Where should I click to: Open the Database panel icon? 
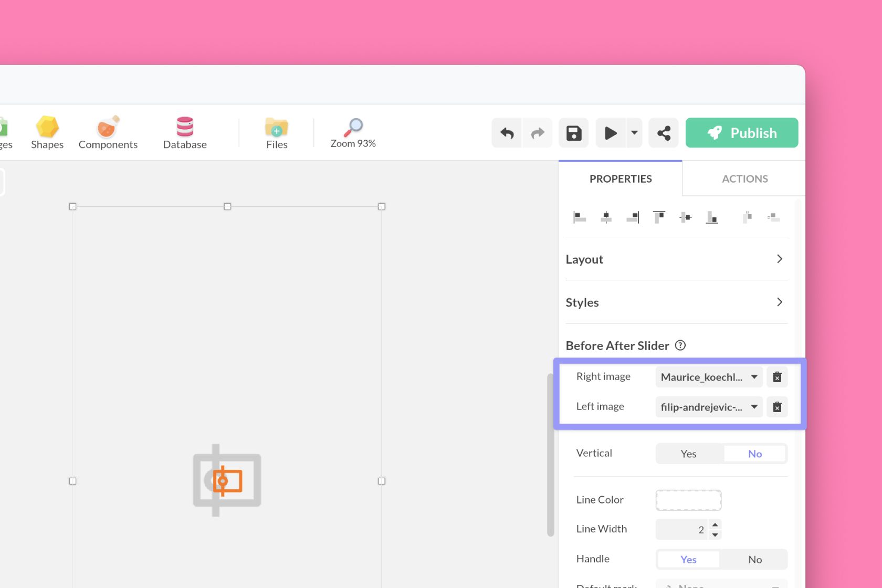click(185, 133)
